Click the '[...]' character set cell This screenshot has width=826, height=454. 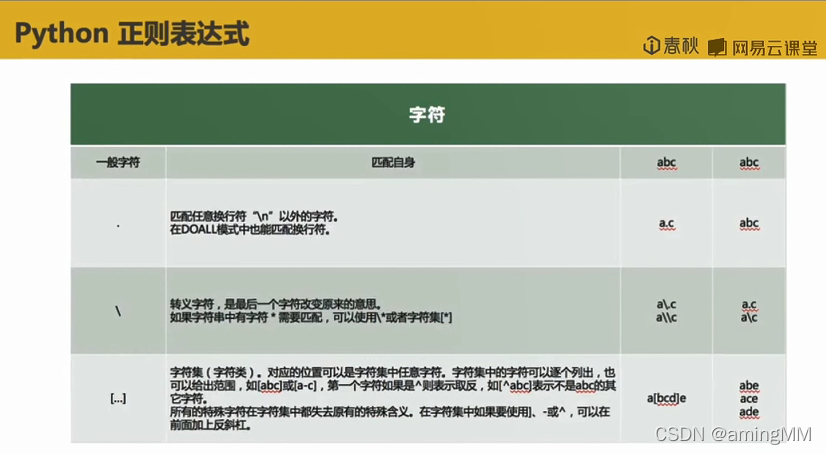(118, 398)
